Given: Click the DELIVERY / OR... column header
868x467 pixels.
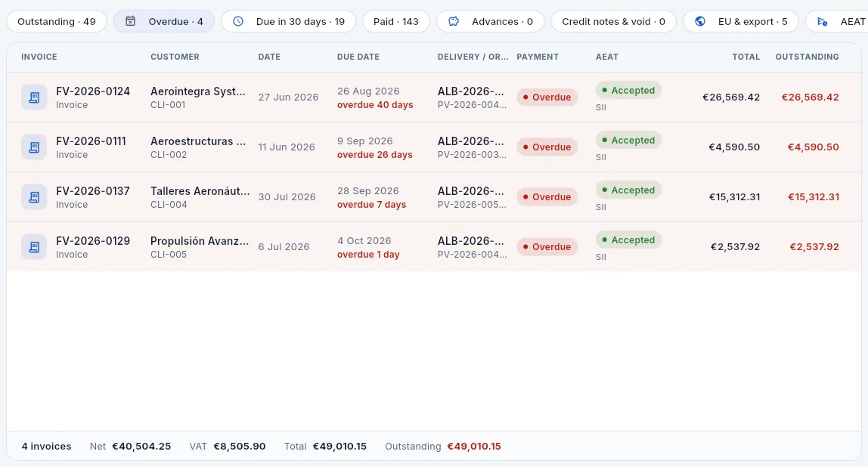Looking at the screenshot, I should [x=473, y=57].
